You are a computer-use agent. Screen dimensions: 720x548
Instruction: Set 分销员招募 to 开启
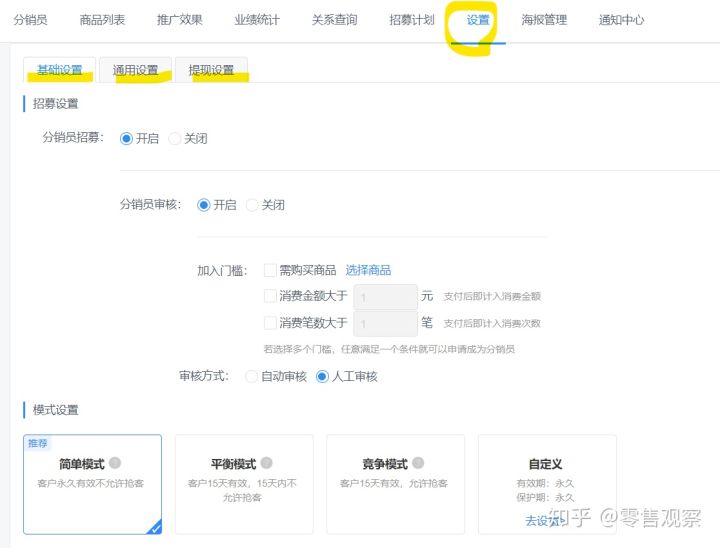[126, 138]
